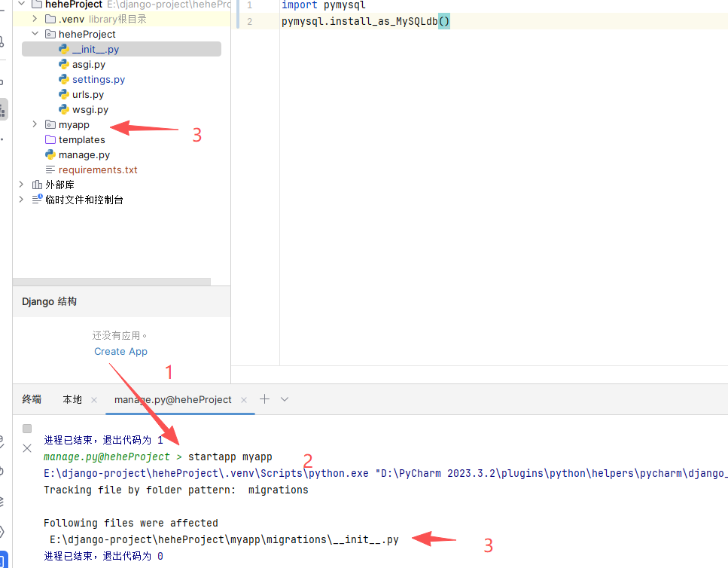This screenshot has height=568, width=728.
Task: Click the 还没有应用 message text
Action: pos(119,335)
